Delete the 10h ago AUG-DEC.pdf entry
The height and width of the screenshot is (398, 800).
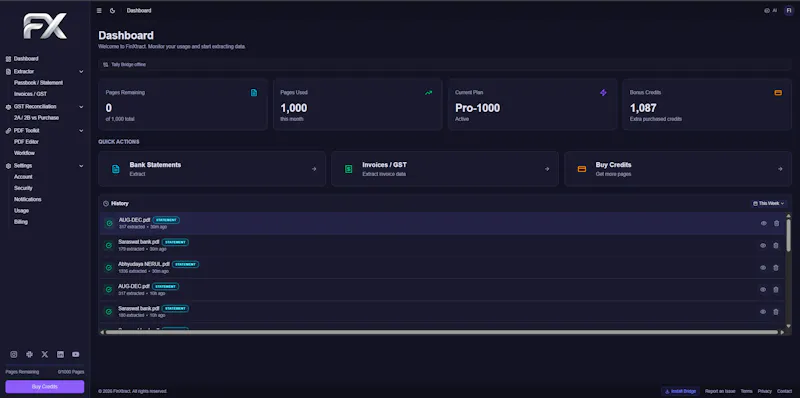point(776,289)
